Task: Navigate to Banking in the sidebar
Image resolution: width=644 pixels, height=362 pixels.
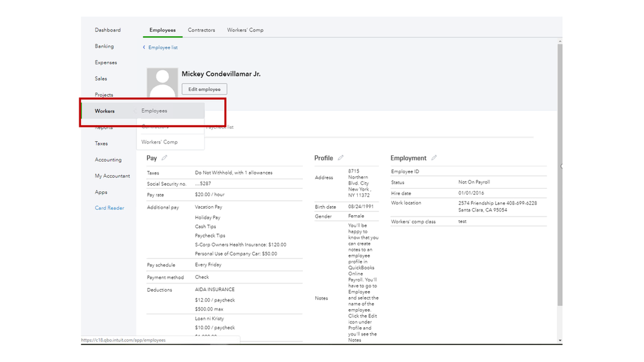Action: point(104,46)
